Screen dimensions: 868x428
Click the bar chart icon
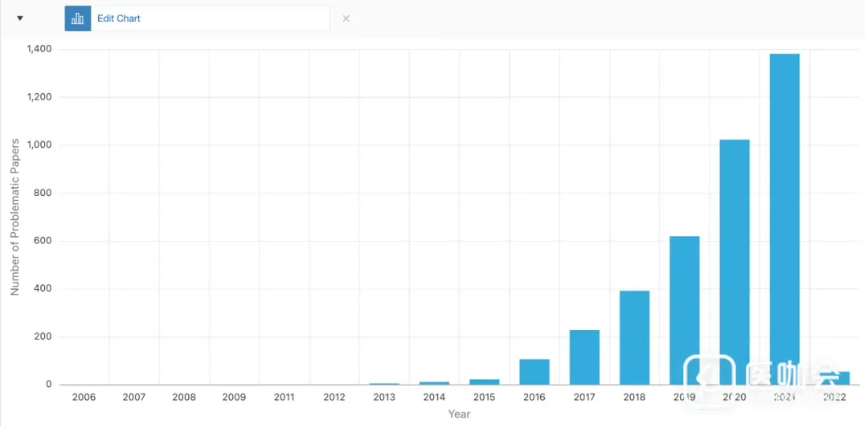pos(78,18)
